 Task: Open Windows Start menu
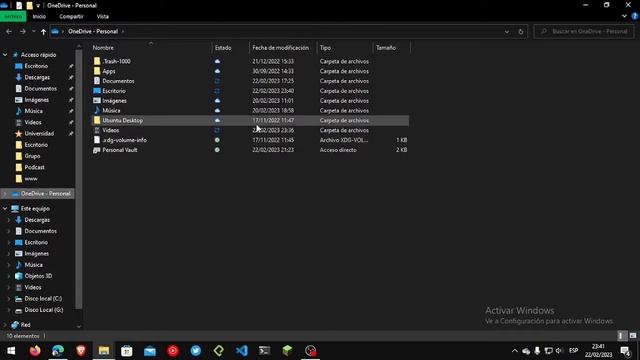coord(11,351)
